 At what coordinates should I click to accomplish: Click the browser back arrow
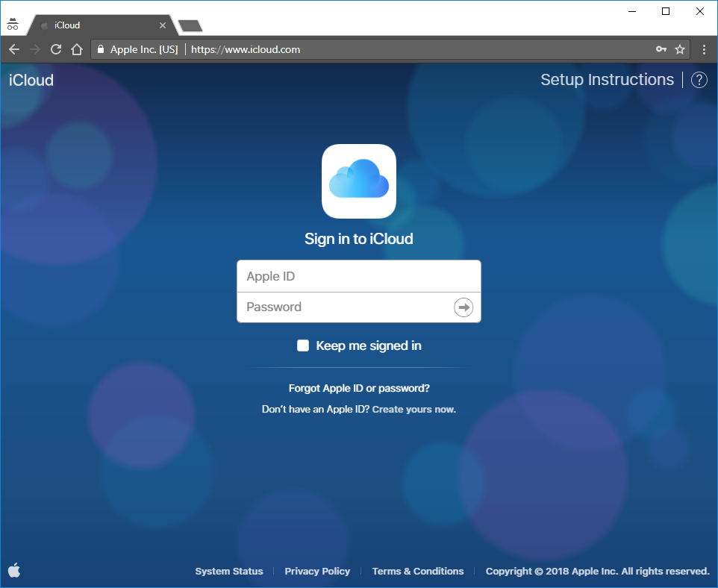coord(14,49)
